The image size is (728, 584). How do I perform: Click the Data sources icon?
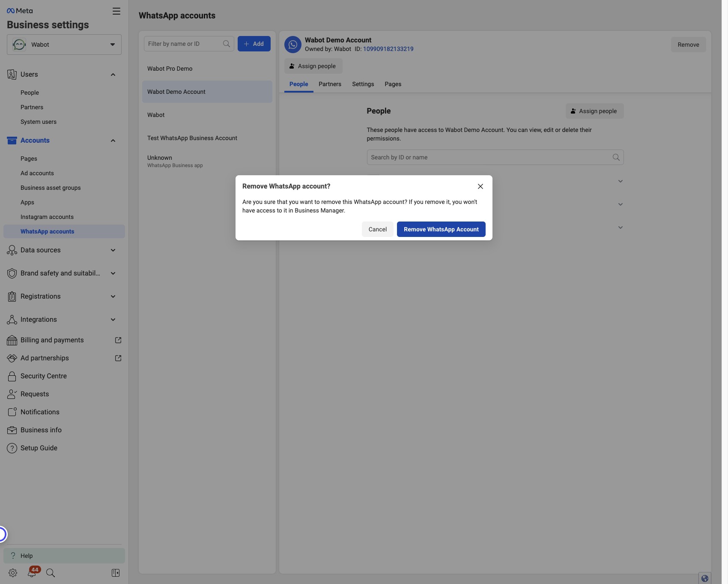click(x=12, y=250)
